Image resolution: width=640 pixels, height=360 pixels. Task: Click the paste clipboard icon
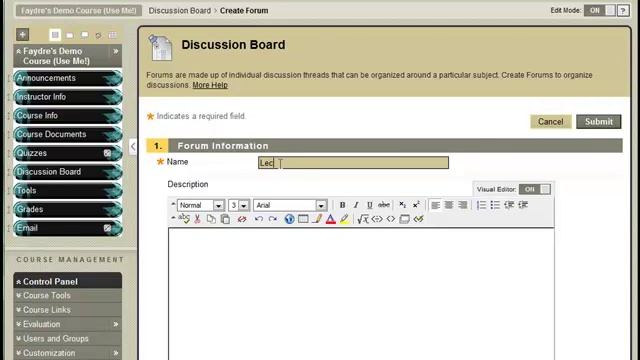pyautogui.click(x=225, y=219)
